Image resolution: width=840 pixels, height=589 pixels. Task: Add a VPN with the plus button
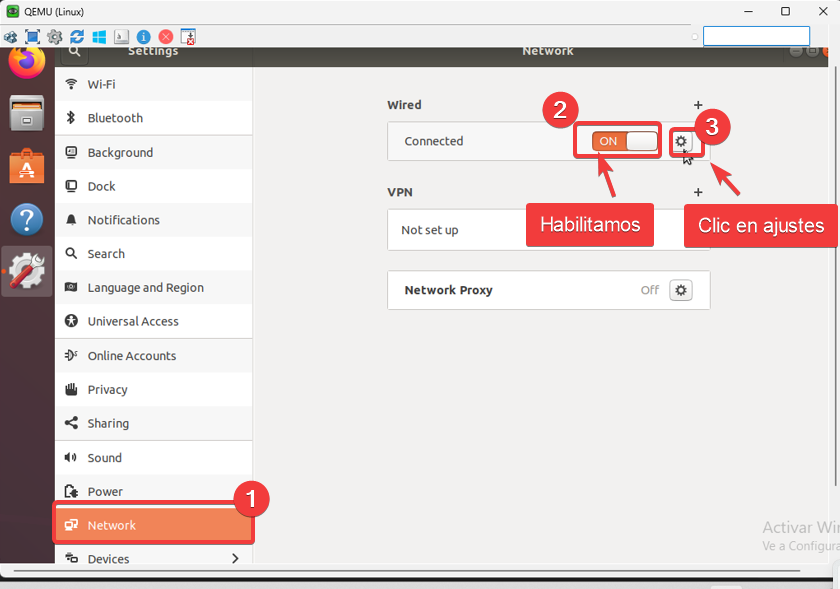(698, 192)
